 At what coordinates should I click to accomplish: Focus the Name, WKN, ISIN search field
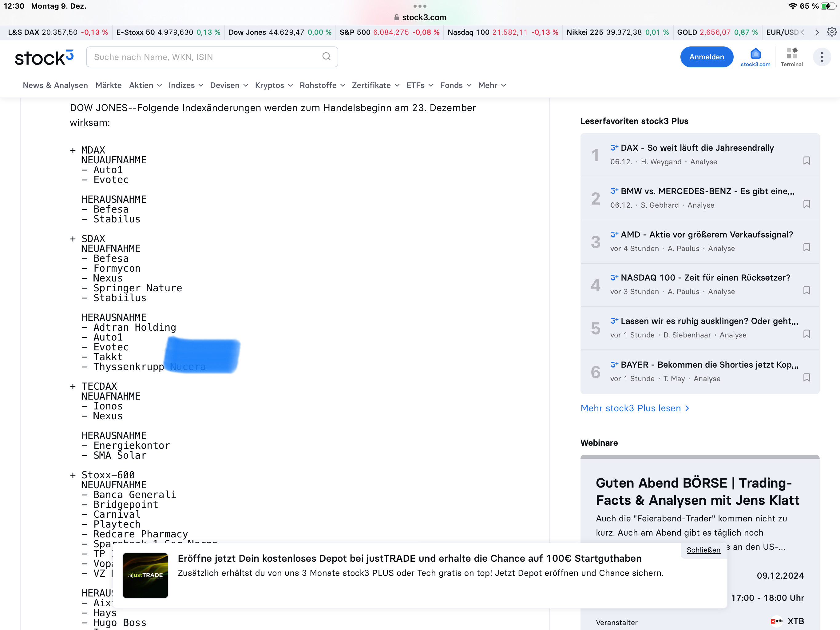[212, 57]
